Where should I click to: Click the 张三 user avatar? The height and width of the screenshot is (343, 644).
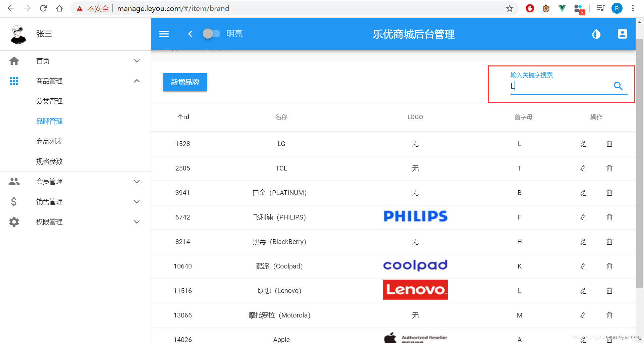[x=18, y=34]
